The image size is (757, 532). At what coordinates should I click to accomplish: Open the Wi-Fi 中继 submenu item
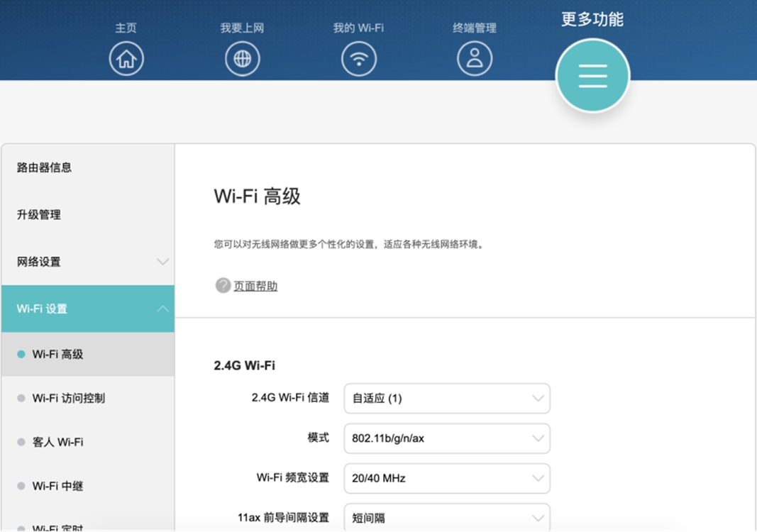(x=87, y=486)
